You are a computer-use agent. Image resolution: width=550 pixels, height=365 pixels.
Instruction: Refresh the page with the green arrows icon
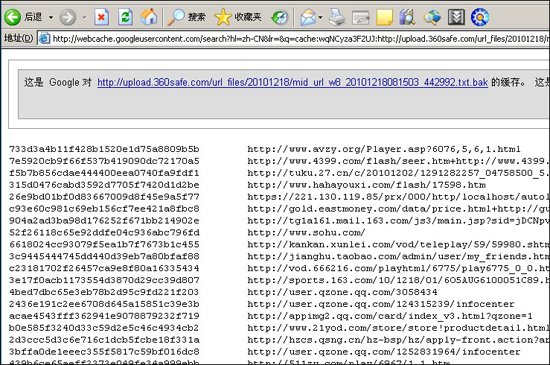pyautogui.click(x=125, y=17)
